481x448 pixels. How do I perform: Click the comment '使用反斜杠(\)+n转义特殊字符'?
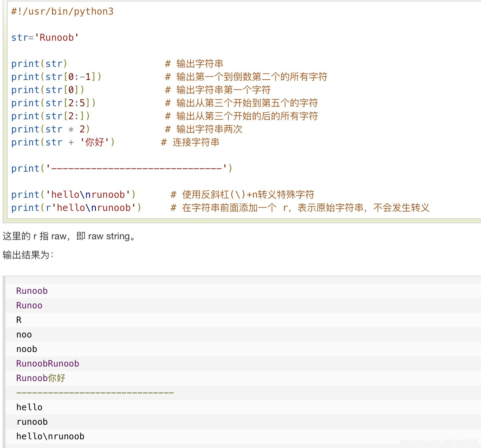[248, 195]
